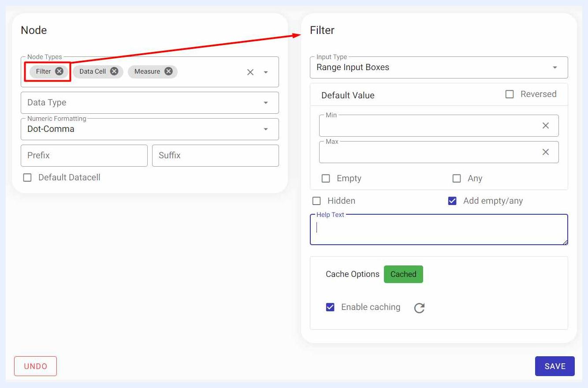This screenshot has width=588, height=388.
Task: Click the green Cached badge
Action: [x=403, y=274]
